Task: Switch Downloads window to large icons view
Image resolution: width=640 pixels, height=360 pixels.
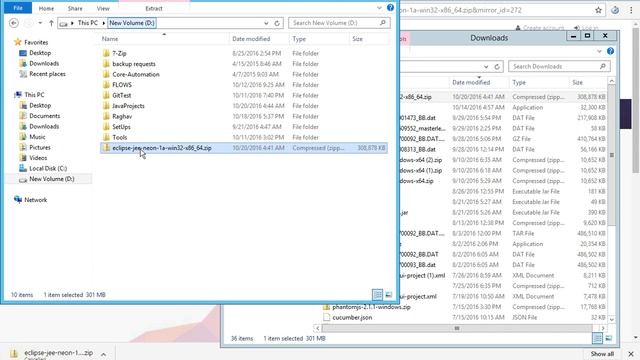Action: point(609,338)
